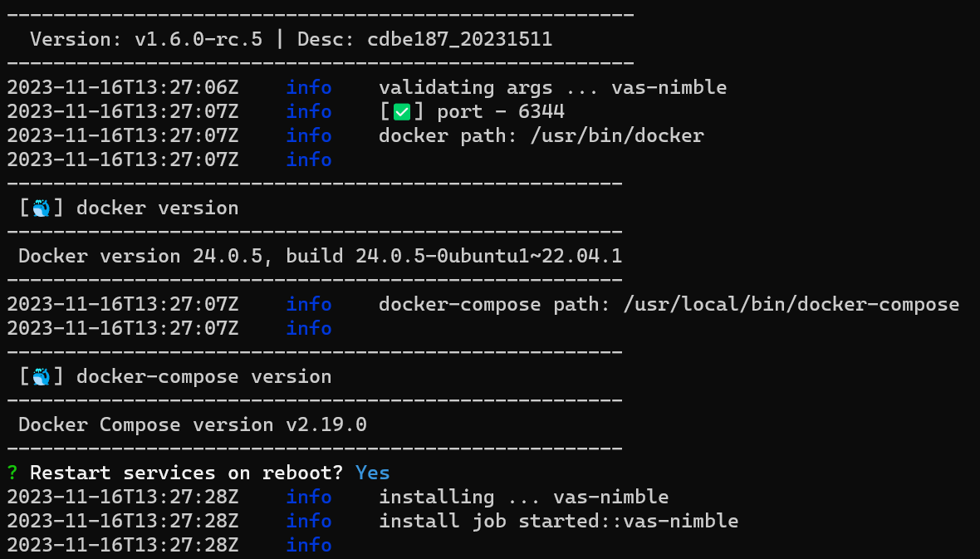Click the whale icon beside "docker version" heading
The image size is (980, 559).
click(42, 208)
